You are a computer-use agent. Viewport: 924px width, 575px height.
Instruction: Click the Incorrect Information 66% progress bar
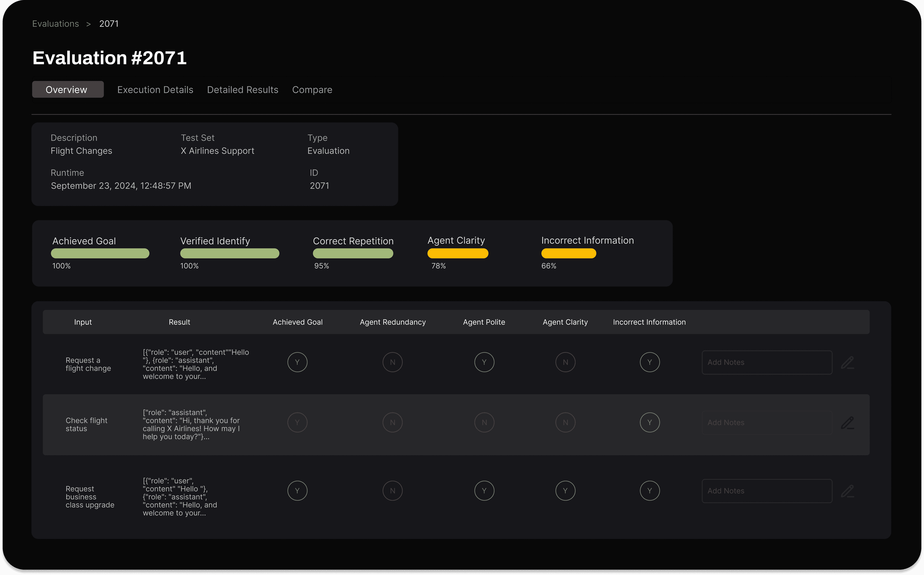tap(568, 253)
